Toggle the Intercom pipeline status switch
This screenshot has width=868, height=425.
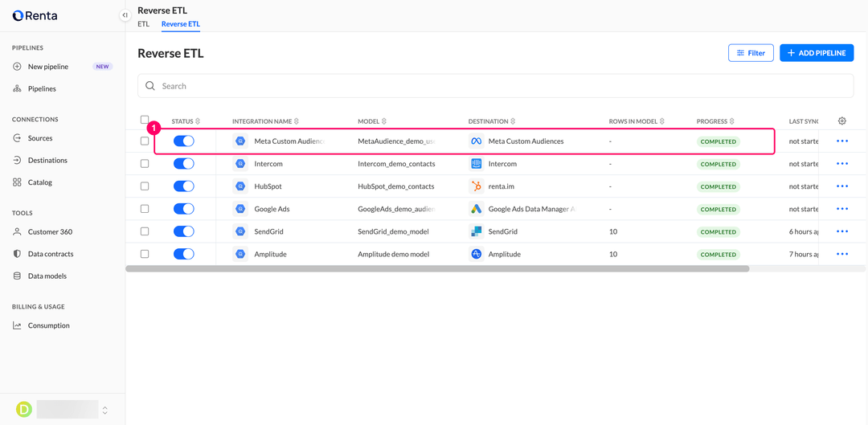click(x=184, y=164)
